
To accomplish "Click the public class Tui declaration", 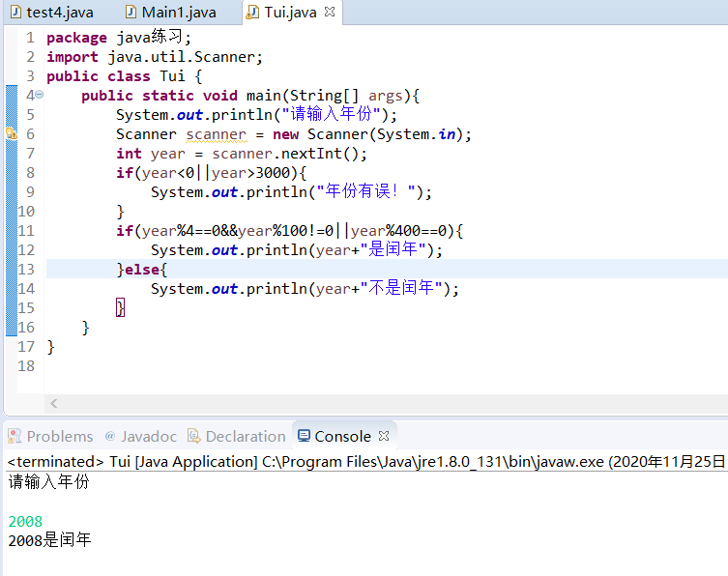I will click(125, 76).
